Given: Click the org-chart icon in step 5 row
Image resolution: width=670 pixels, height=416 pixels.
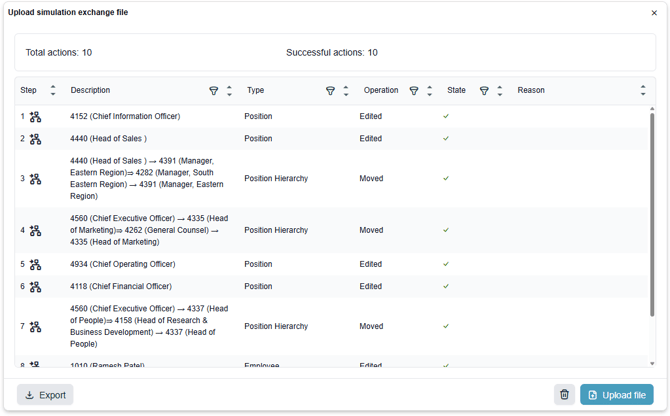Looking at the screenshot, I should point(35,264).
